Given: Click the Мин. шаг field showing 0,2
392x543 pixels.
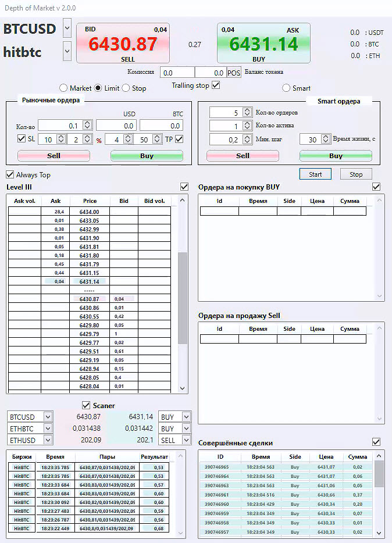Looking at the screenshot, I should coord(226,139).
